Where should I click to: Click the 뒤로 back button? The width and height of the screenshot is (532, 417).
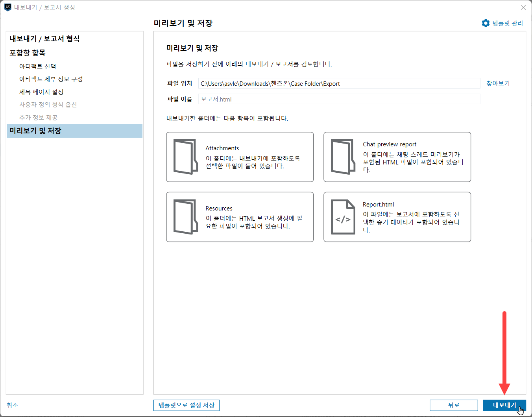click(454, 405)
